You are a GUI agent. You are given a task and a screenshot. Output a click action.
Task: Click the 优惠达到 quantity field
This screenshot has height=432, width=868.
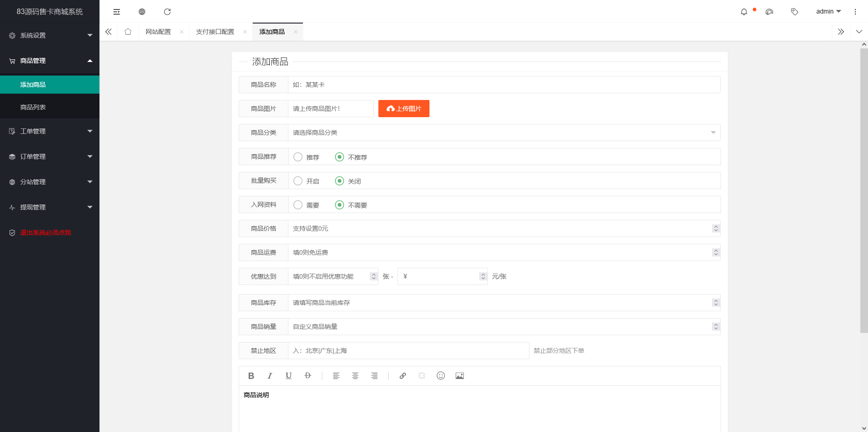(333, 276)
